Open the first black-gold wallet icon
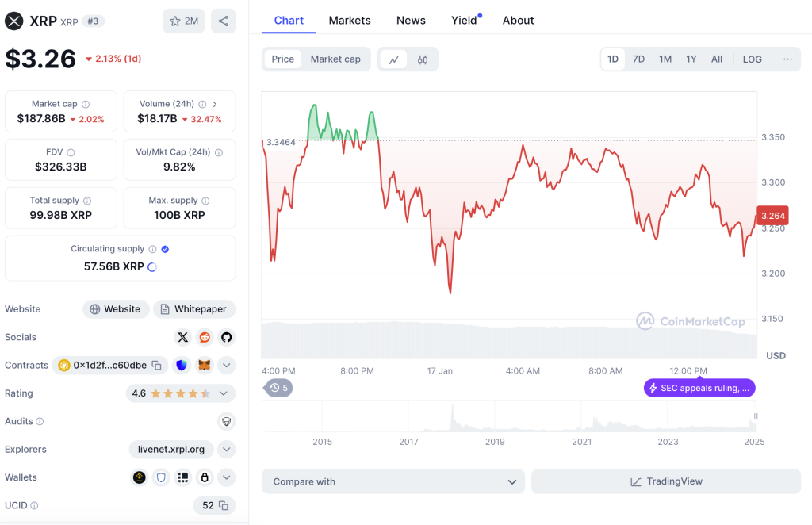This screenshot has width=812, height=525. tap(140, 477)
